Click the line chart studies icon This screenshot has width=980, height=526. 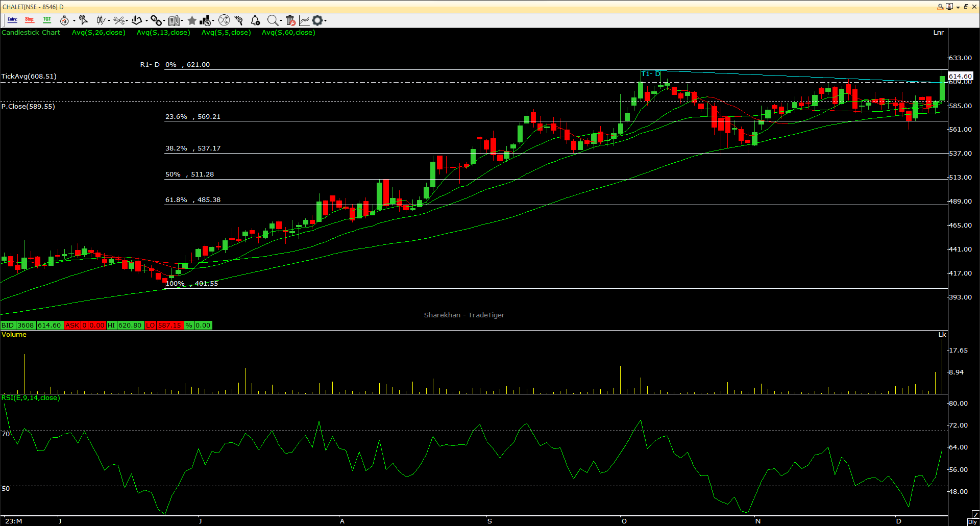pos(304,20)
